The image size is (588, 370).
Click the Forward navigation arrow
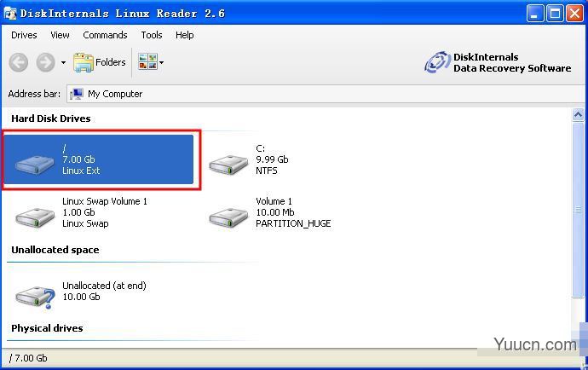46,62
